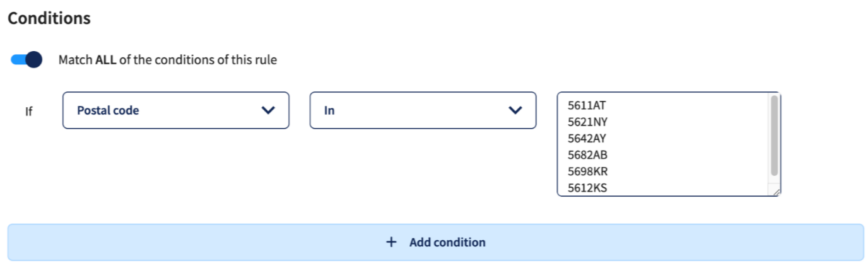Toggle the Match ALL conditions switch
Image resolution: width=868 pixels, height=266 pixels.
click(x=26, y=60)
